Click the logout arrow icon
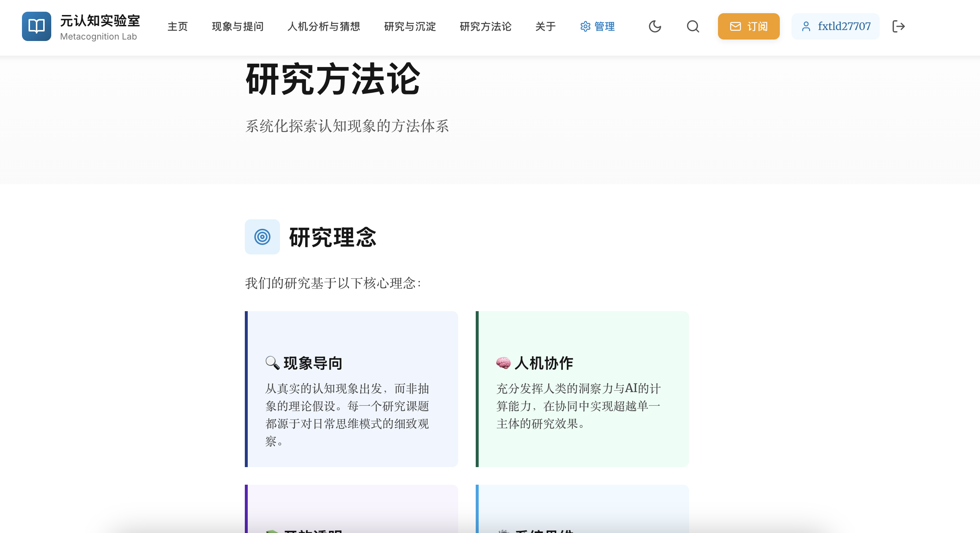980x533 pixels. pyautogui.click(x=898, y=26)
